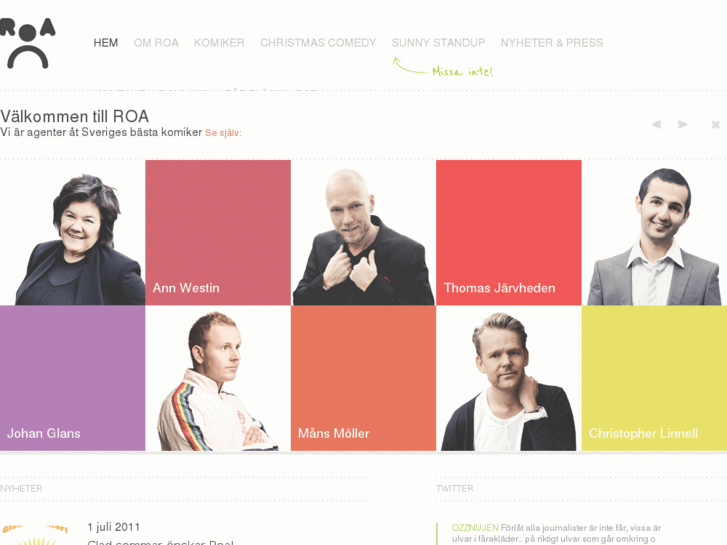727x545 pixels.
Task: Go to SUNNY STANDUP page
Action: (x=439, y=43)
